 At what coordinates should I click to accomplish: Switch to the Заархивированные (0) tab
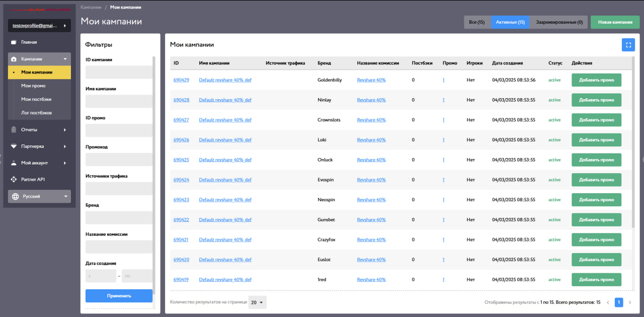click(x=559, y=22)
